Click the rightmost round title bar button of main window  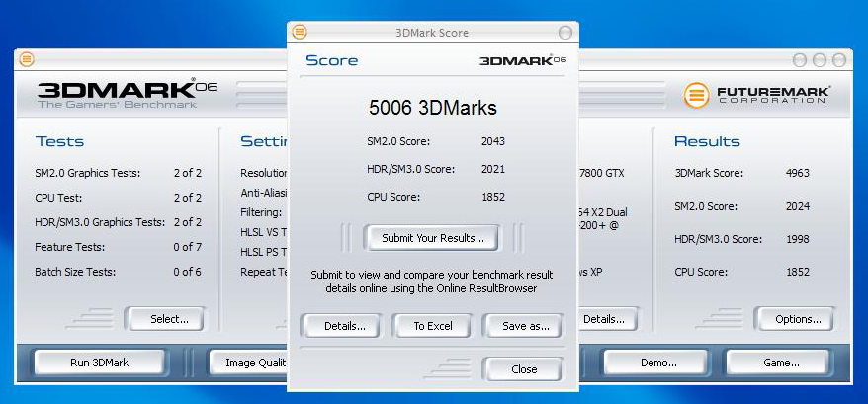pos(839,60)
